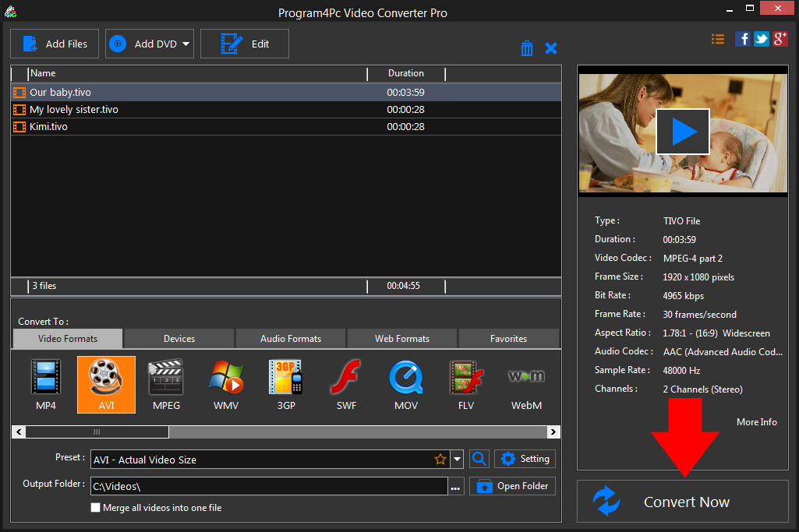Open the Audio Formats tab

pyautogui.click(x=291, y=339)
